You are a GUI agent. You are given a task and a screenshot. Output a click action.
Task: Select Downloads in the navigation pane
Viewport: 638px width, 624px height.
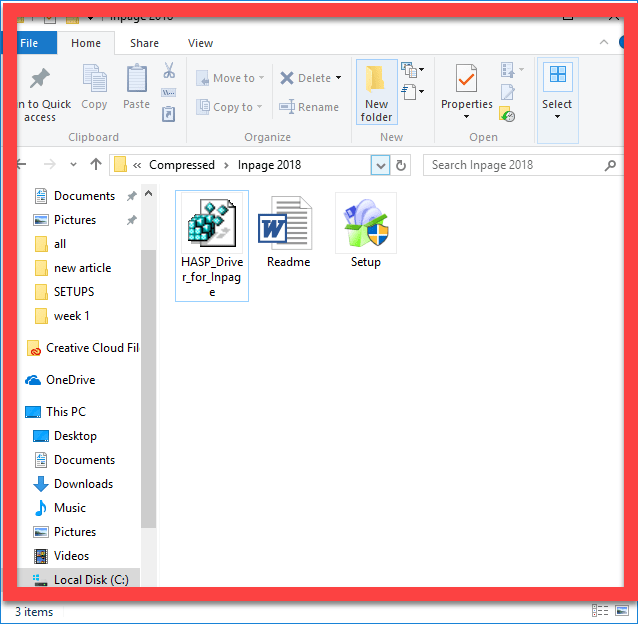[x=83, y=484]
